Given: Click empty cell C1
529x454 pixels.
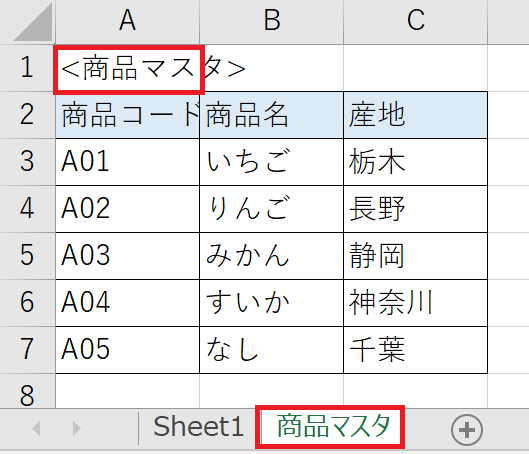Looking at the screenshot, I should 415,68.
